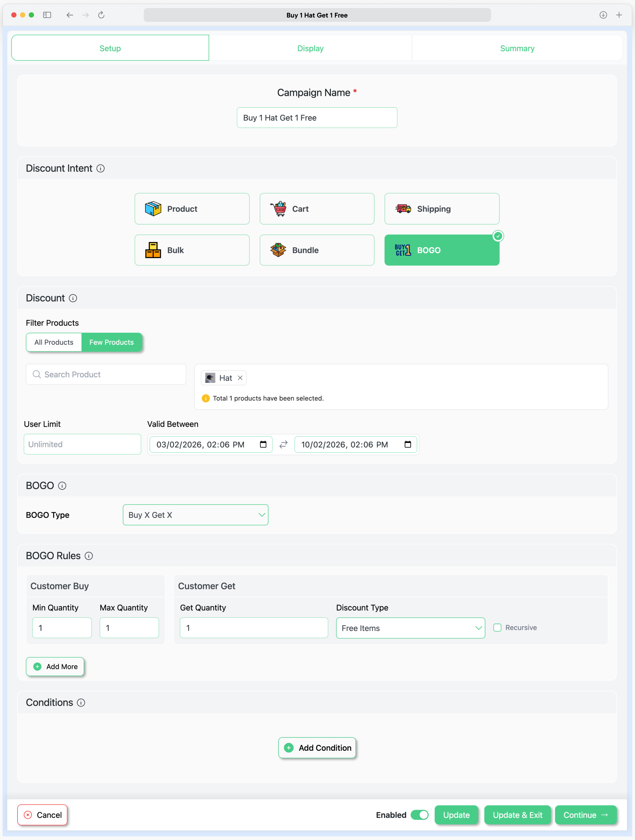Select the Bundle discount intent
This screenshot has height=840, width=635.
317,250
